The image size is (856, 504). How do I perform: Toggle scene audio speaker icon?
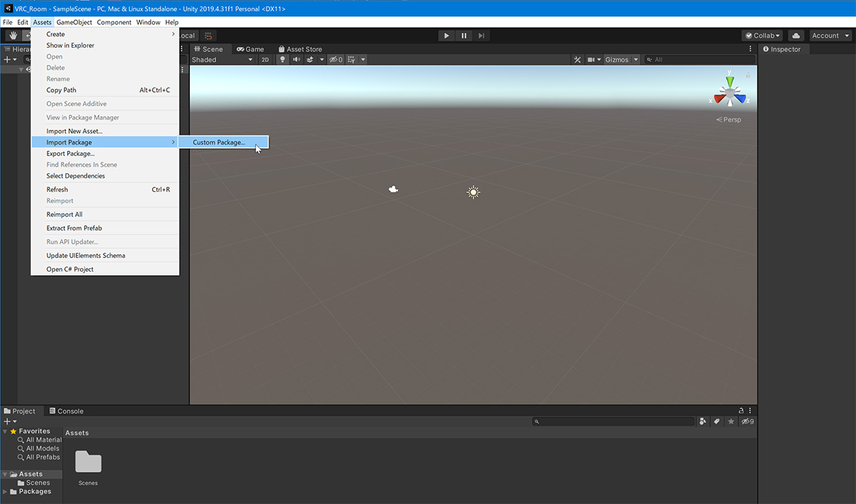click(296, 60)
